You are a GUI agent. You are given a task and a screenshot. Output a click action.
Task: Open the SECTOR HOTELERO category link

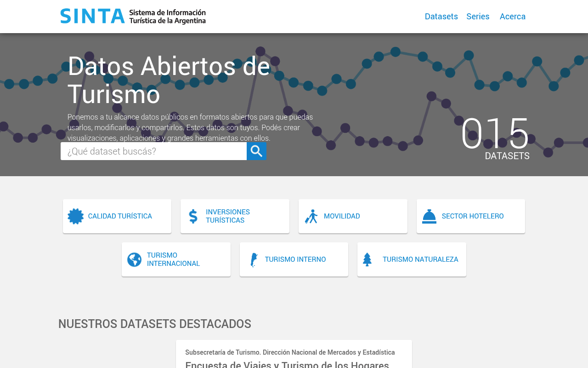tap(471, 216)
